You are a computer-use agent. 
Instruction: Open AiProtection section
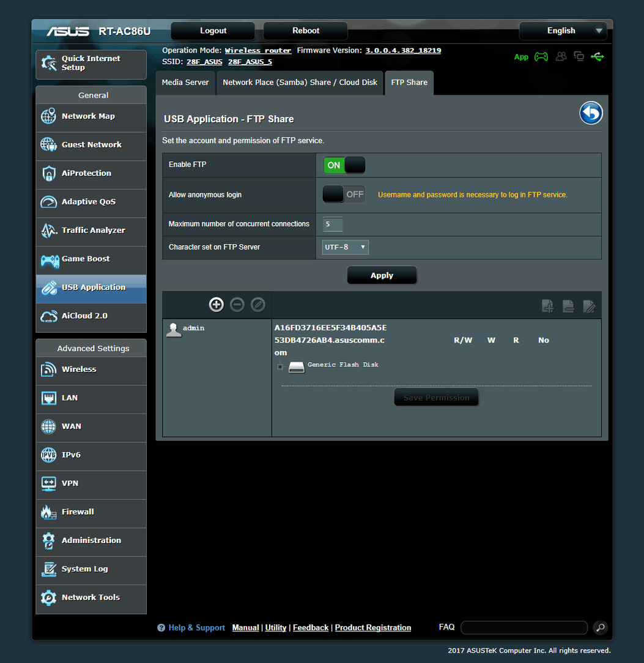coord(91,174)
